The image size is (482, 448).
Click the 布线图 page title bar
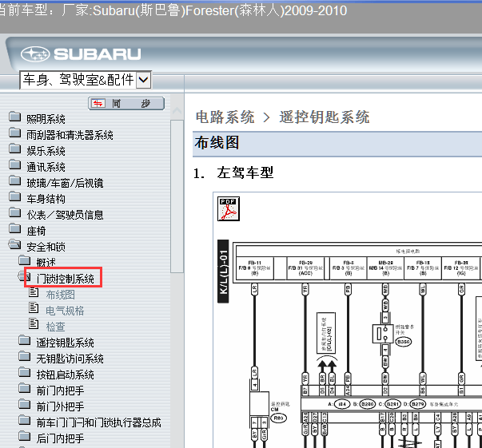337,144
